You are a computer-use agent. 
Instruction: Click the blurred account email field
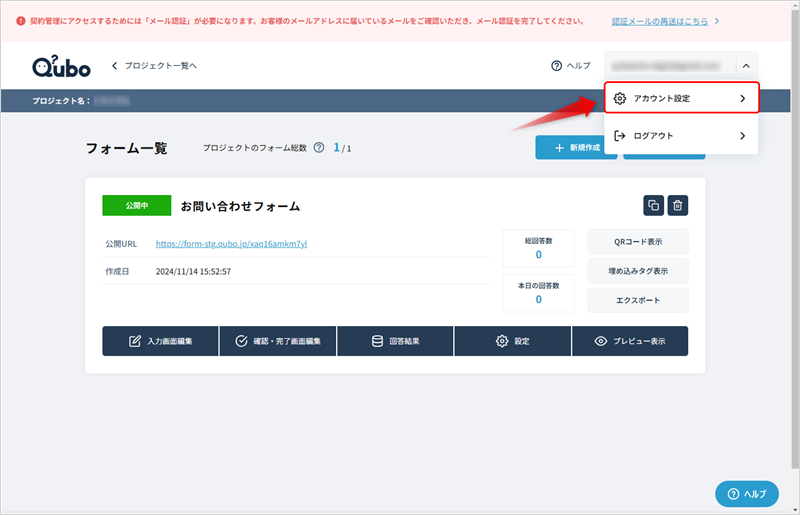pos(666,65)
